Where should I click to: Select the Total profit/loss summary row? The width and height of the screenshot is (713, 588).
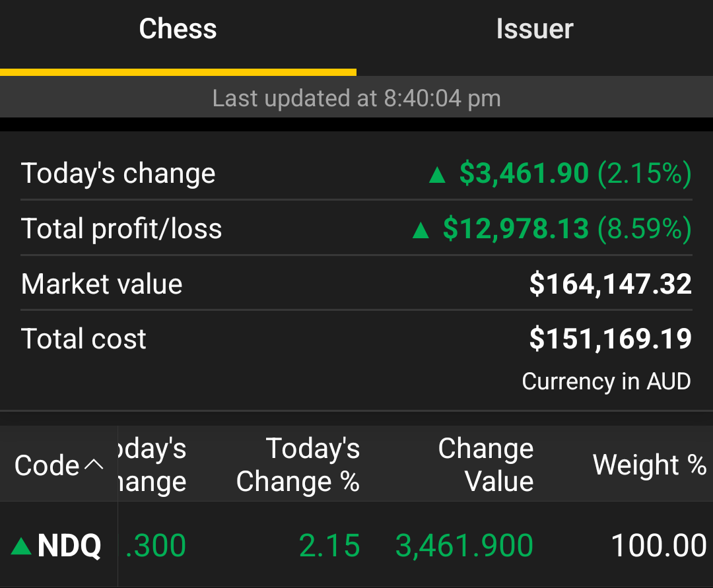(x=356, y=228)
